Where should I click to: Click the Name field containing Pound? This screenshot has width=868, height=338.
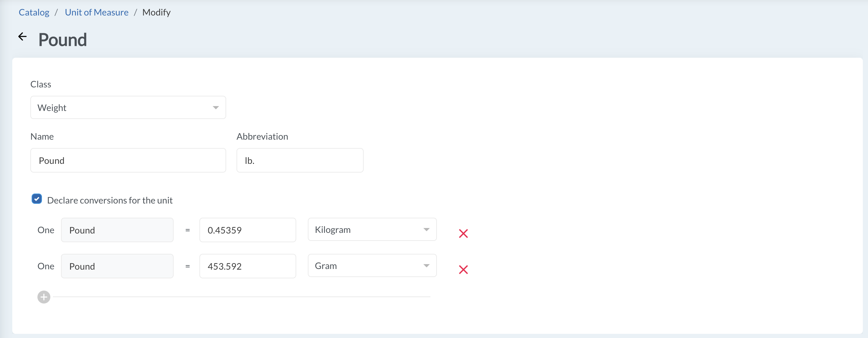point(128,160)
